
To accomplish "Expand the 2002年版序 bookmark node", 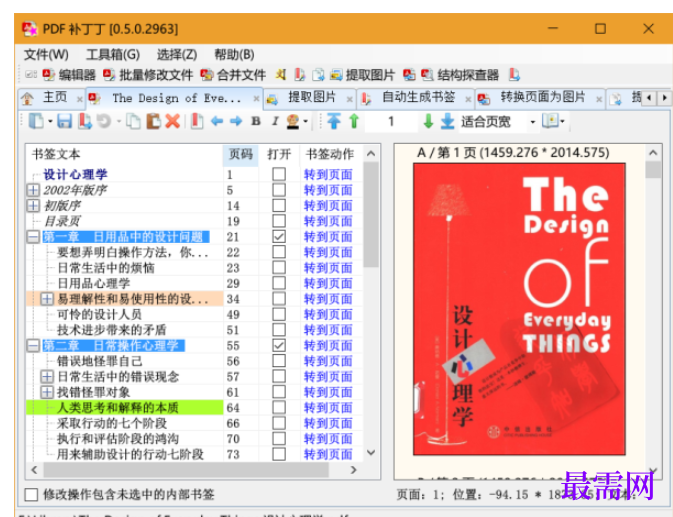I will (33, 190).
